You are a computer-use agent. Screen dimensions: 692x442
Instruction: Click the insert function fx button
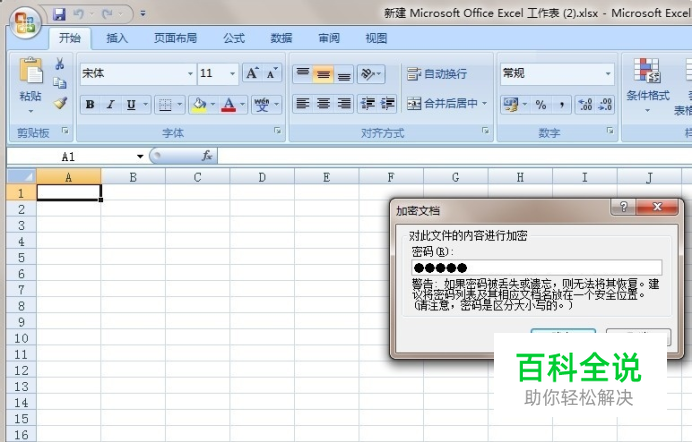click(207, 156)
